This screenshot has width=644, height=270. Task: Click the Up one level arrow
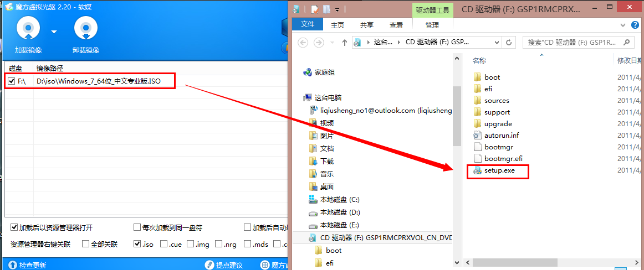(x=345, y=43)
